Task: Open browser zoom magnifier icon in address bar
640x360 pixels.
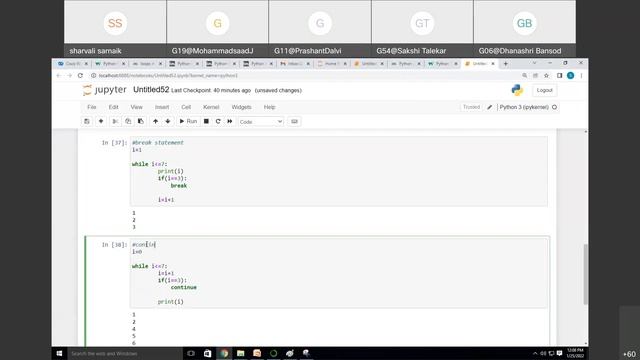Action: [524, 76]
